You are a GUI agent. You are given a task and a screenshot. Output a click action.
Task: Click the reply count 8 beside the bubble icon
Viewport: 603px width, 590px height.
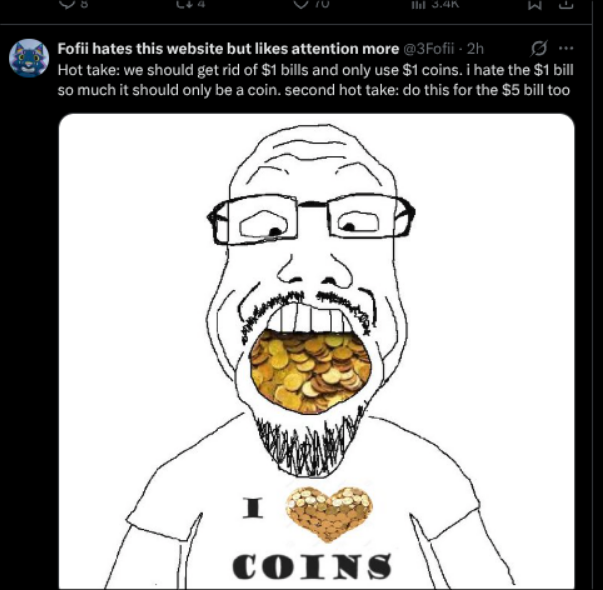coord(84,4)
